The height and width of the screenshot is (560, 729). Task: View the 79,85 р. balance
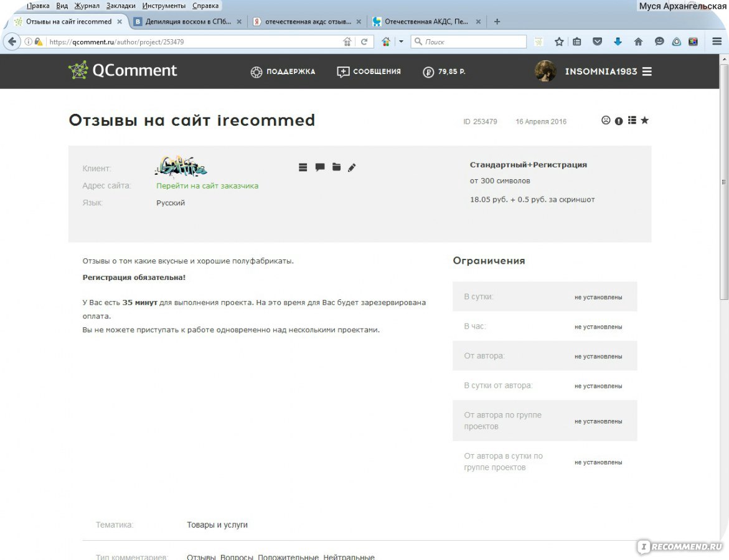tap(444, 72)
